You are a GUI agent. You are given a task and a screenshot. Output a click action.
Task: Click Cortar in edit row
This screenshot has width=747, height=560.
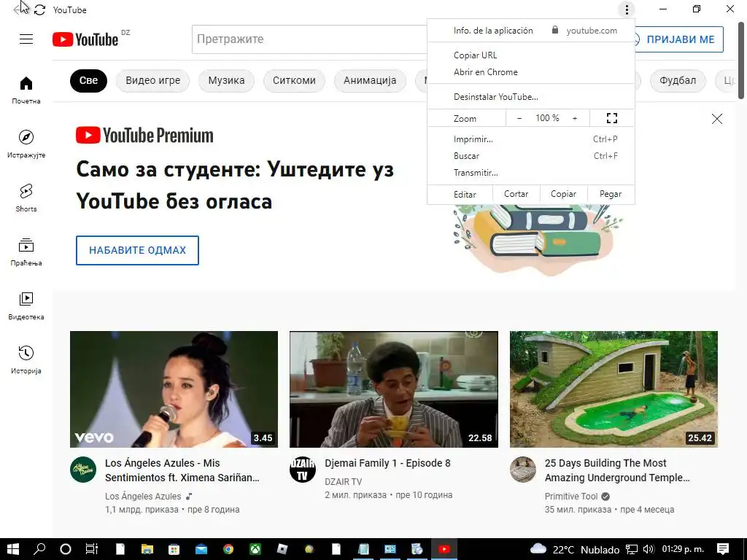pyautogui.click(x=516, y=194)
